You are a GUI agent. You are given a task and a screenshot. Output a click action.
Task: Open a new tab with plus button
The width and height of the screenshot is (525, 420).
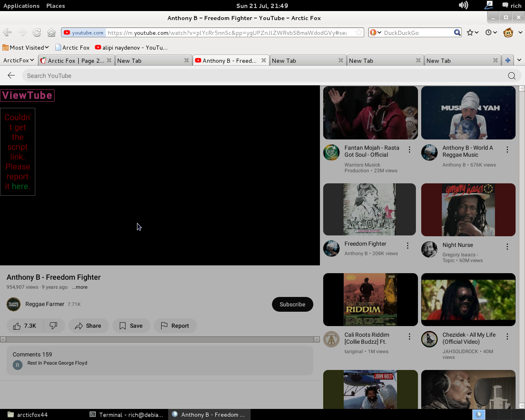click(508, 60)
